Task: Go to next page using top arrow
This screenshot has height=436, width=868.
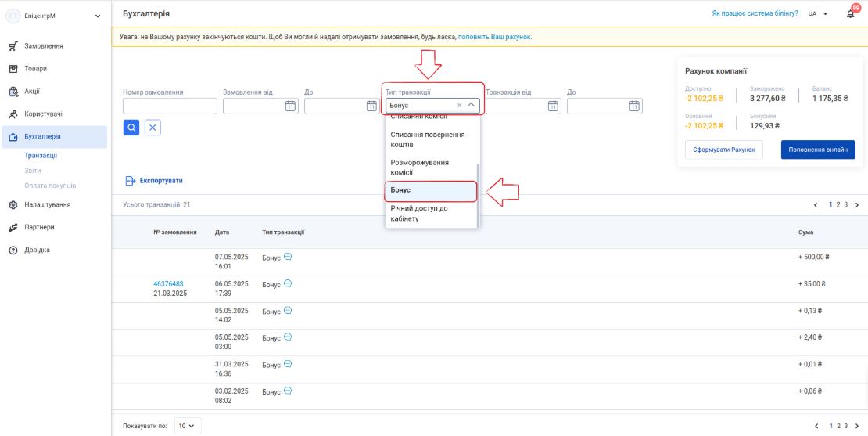Action: pos(857,205)
